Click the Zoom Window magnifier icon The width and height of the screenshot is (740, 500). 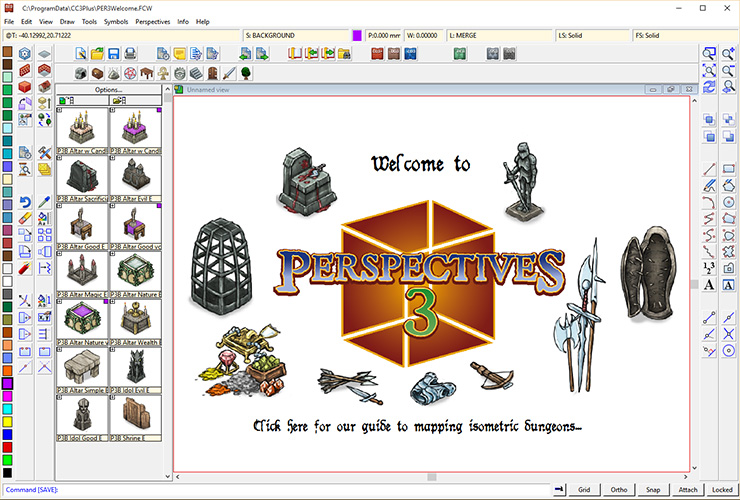tap(709, 53)
